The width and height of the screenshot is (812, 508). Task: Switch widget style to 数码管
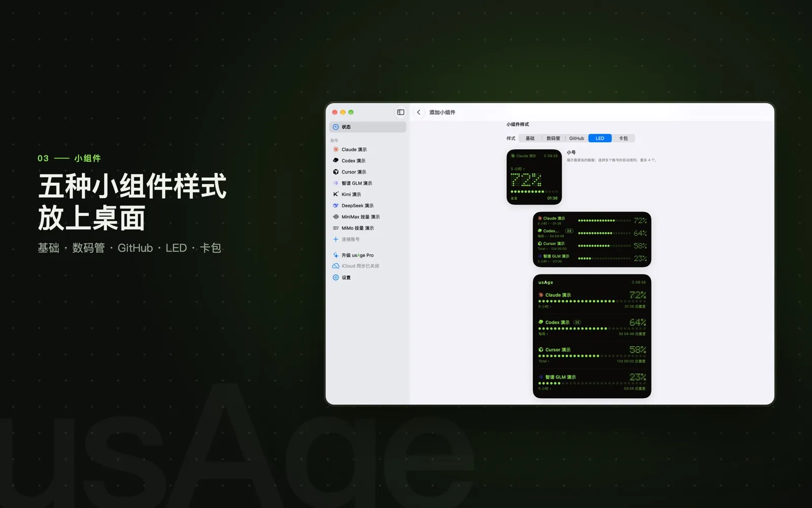coord(553,138)
